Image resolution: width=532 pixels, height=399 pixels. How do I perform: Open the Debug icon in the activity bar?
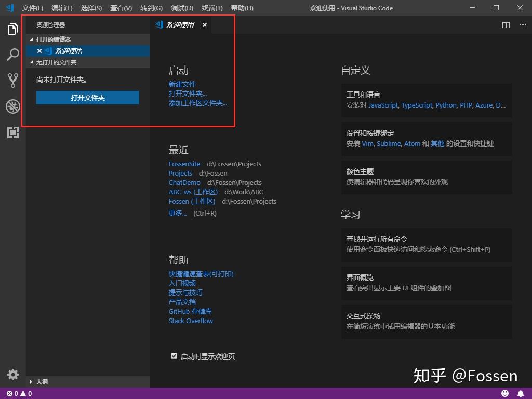point(12,107)
